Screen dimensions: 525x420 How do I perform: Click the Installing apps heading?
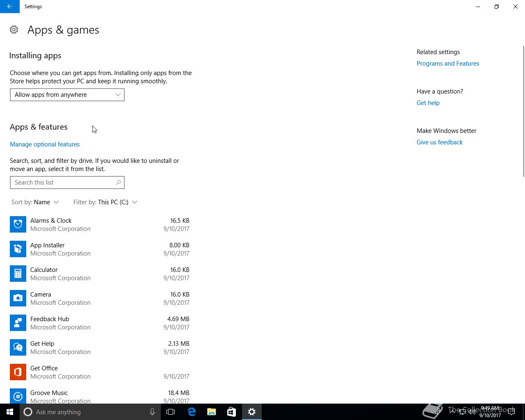[35, 55]
